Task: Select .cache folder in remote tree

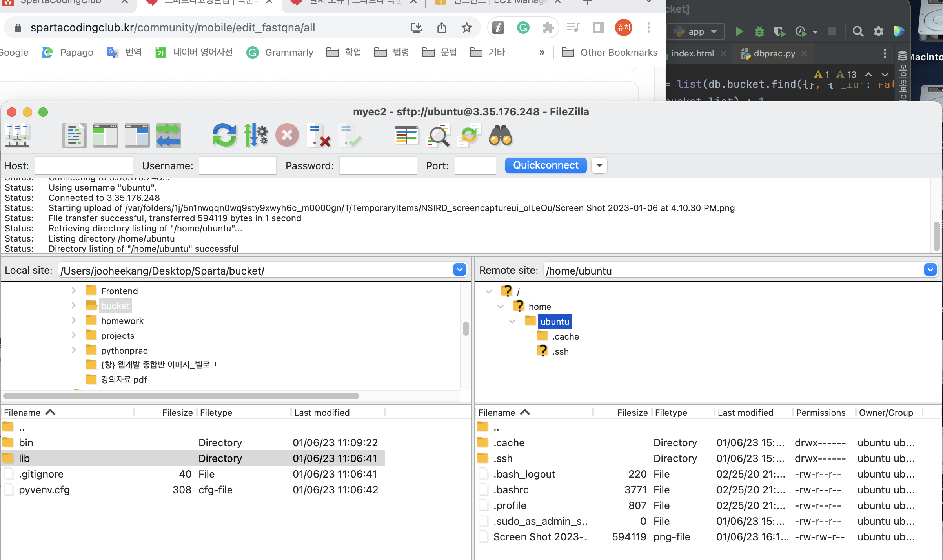Action: click(565, 336)
